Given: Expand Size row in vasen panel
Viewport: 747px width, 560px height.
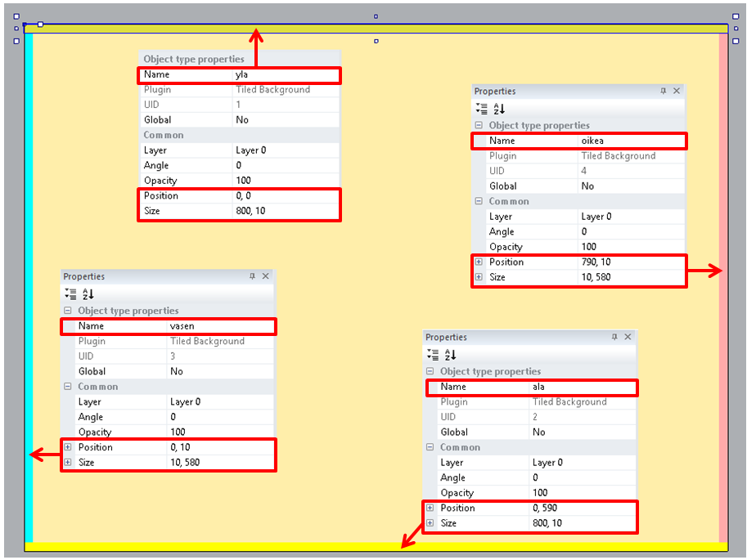Looking at the screenshot, I should [68, 463].
